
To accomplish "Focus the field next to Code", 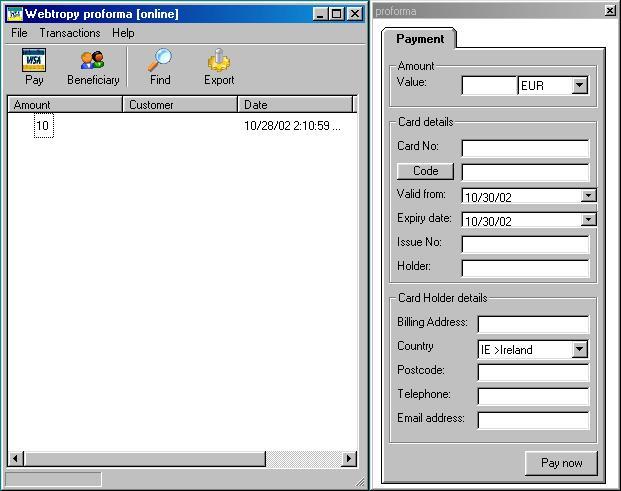I will click(525, 173).
